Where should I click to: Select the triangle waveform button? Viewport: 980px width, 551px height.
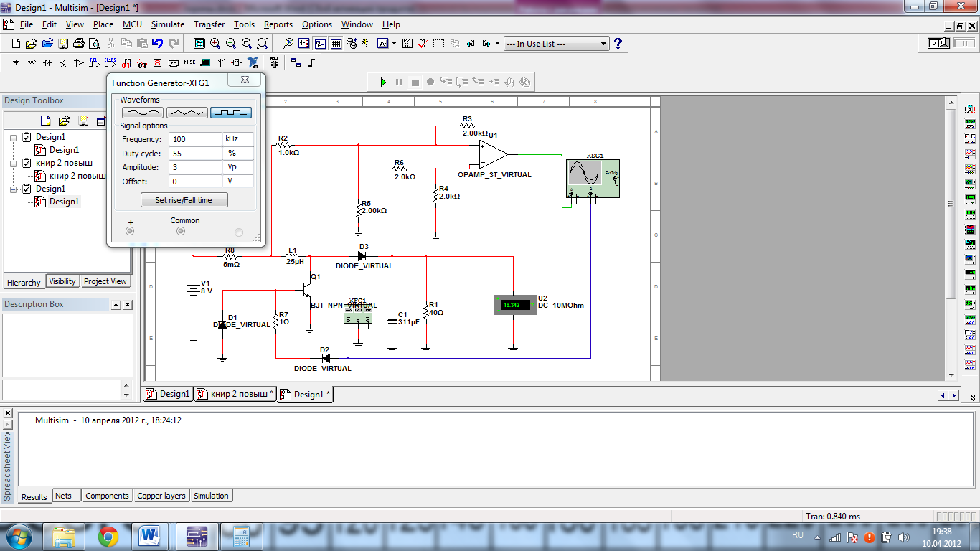point(187,113)
